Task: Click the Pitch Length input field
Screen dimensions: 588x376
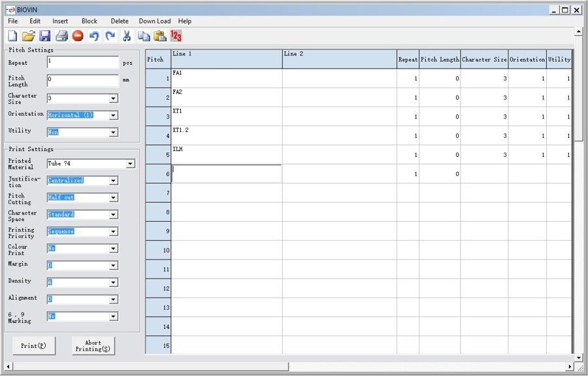Action: click(83, 80)
